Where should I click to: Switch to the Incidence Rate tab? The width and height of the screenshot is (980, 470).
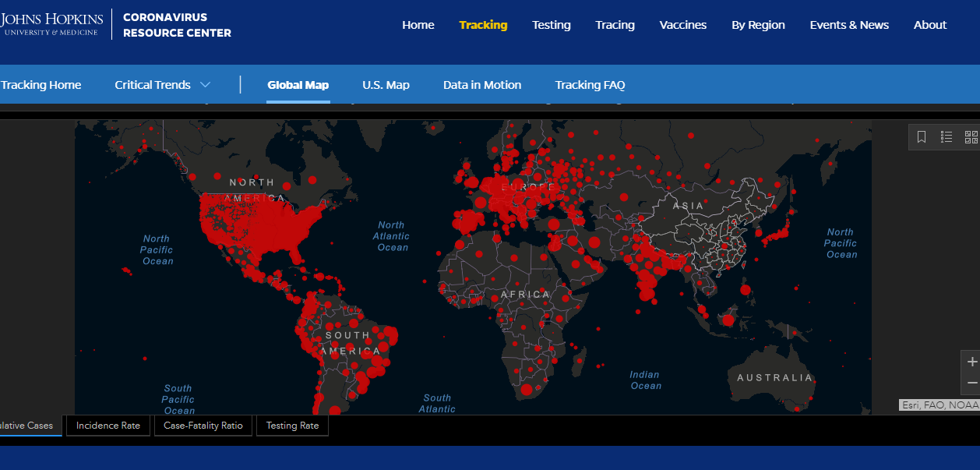pyautogui.click(x=108, y=426)
